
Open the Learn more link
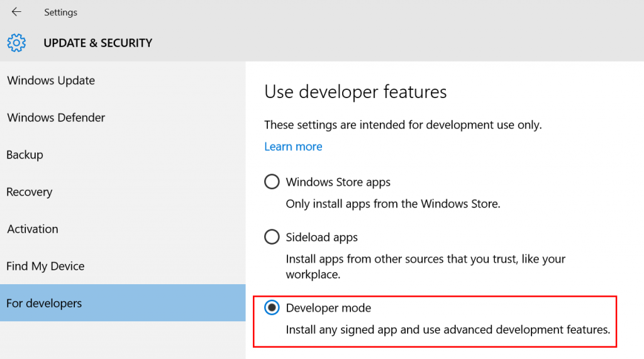293,146
